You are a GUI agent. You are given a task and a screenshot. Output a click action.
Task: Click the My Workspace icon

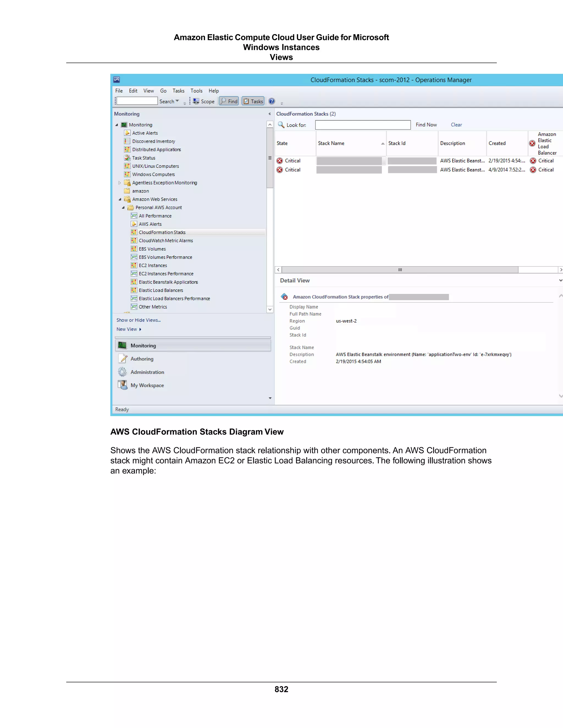(123, 385)
